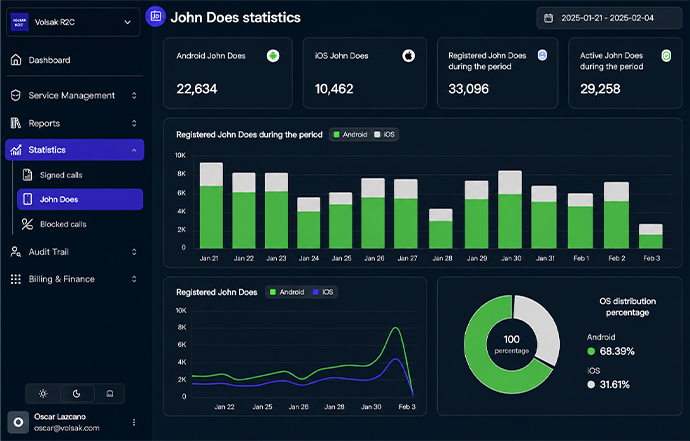Select the system theme monitor icon

pyautogui.click(x=110, y=393)
